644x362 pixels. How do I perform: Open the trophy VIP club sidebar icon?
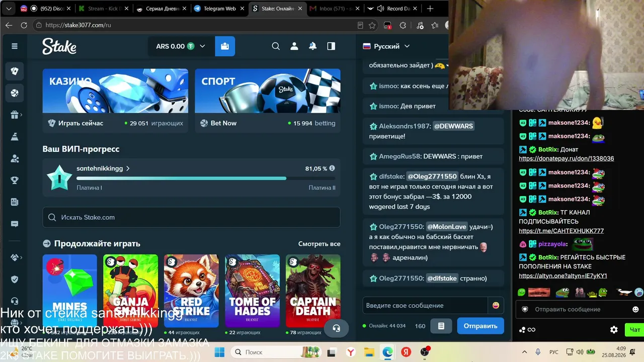coord(15,180)
